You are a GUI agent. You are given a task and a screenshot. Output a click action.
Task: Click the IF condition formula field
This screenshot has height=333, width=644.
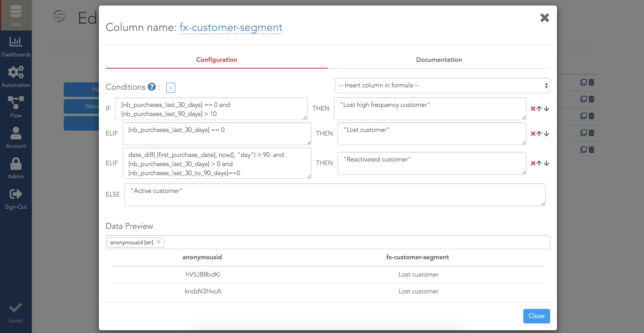tap(211, 109)
